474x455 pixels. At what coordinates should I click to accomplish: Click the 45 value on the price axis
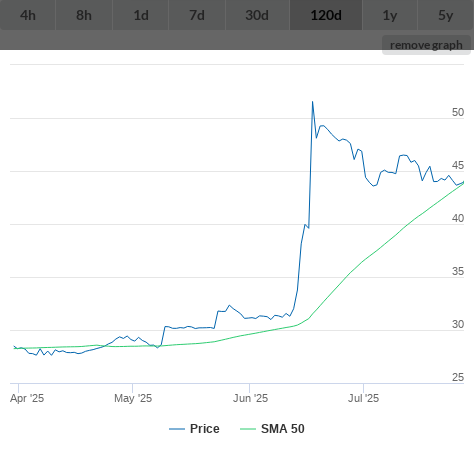click(x=458, y=165)
